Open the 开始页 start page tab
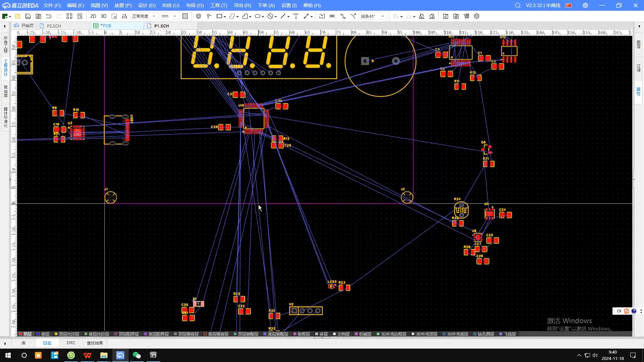 (24, 26)
